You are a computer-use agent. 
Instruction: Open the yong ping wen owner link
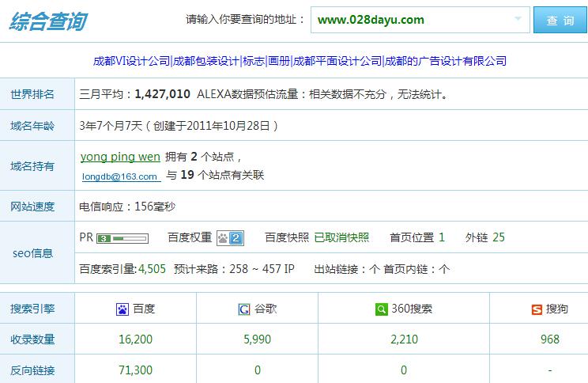(120, 157)
